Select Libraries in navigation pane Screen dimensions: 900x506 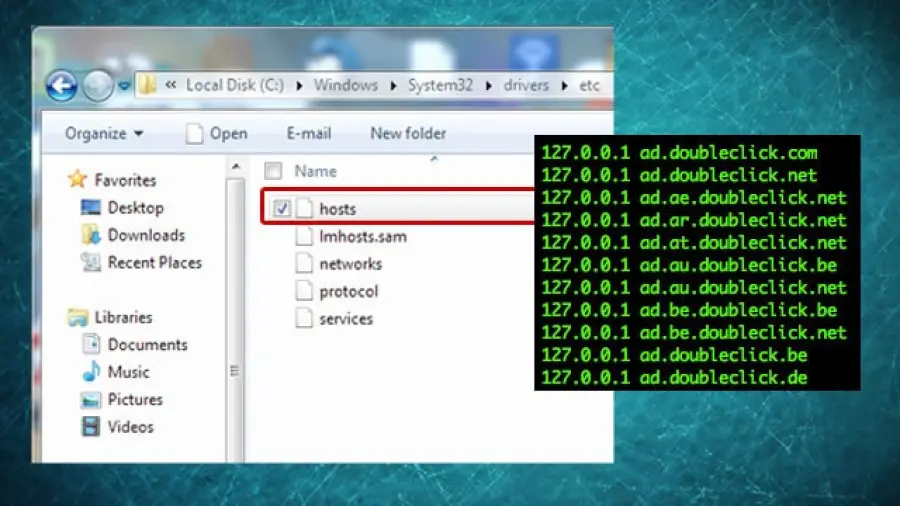(123, 317)
